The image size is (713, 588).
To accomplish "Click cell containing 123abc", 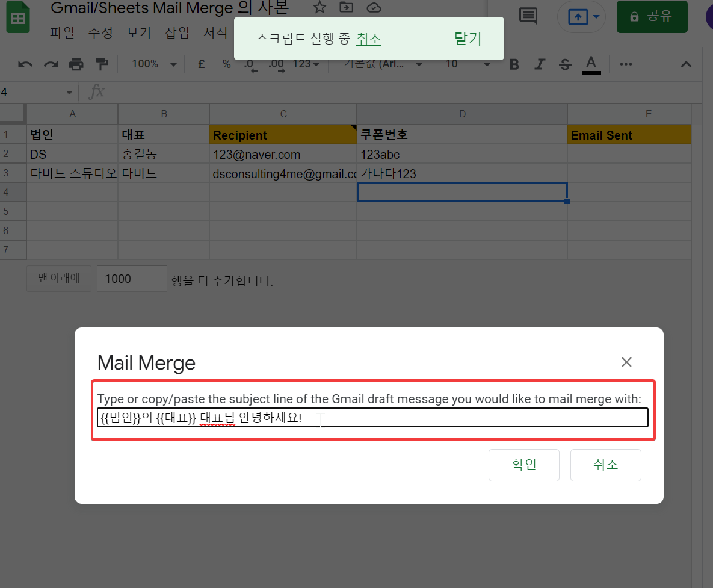I will pos(462,154).
